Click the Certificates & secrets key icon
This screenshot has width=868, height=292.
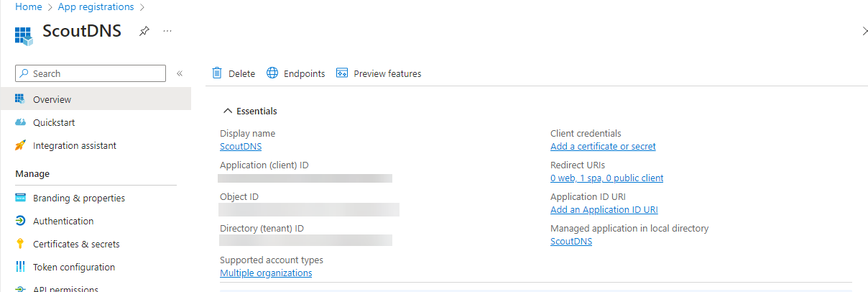coord(21,245)
